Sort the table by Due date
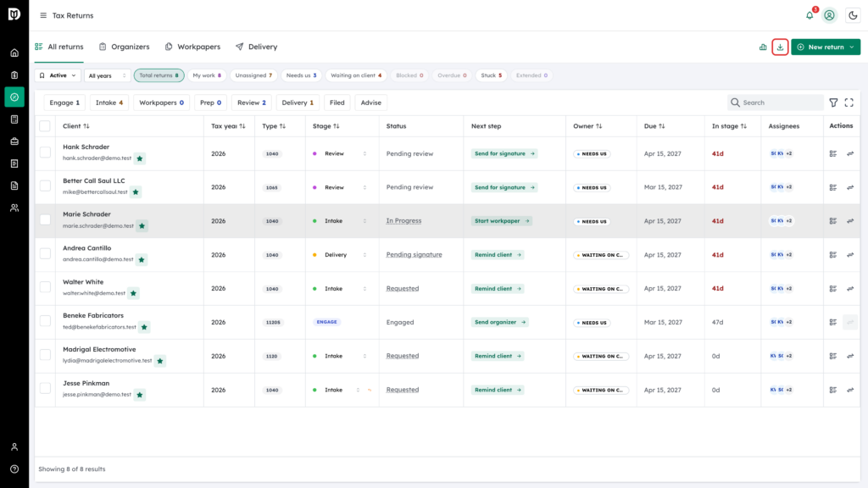 [654, 126]
